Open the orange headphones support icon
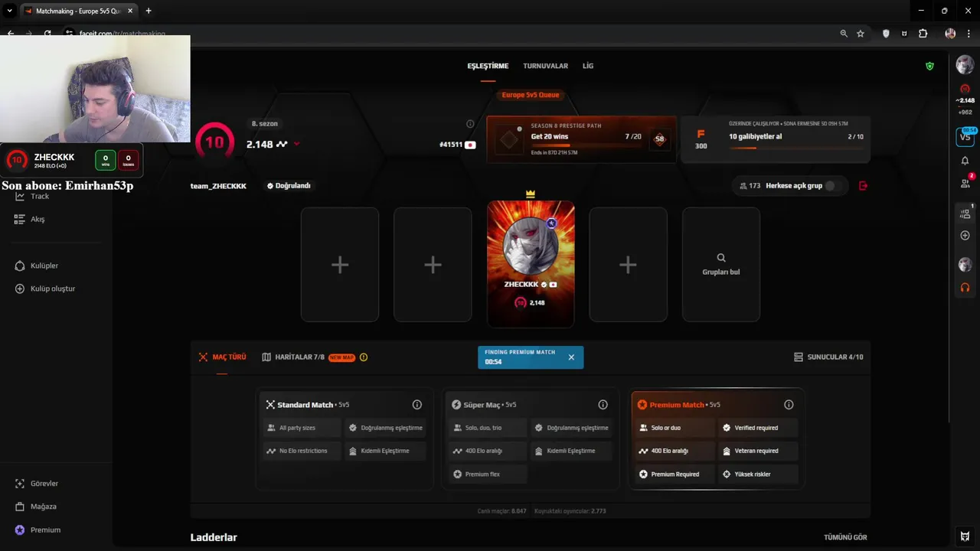The image size is (980, 551). coord(965,288)
